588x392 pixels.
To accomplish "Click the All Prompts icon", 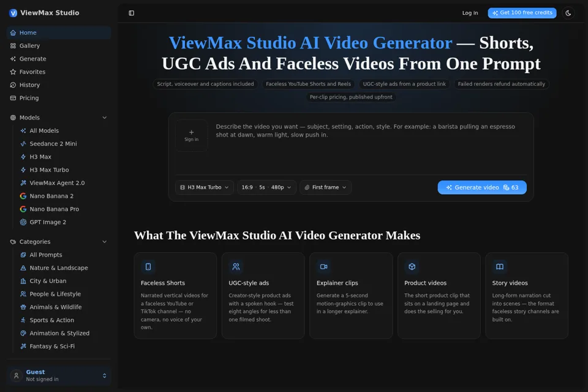I will (23, 255).
